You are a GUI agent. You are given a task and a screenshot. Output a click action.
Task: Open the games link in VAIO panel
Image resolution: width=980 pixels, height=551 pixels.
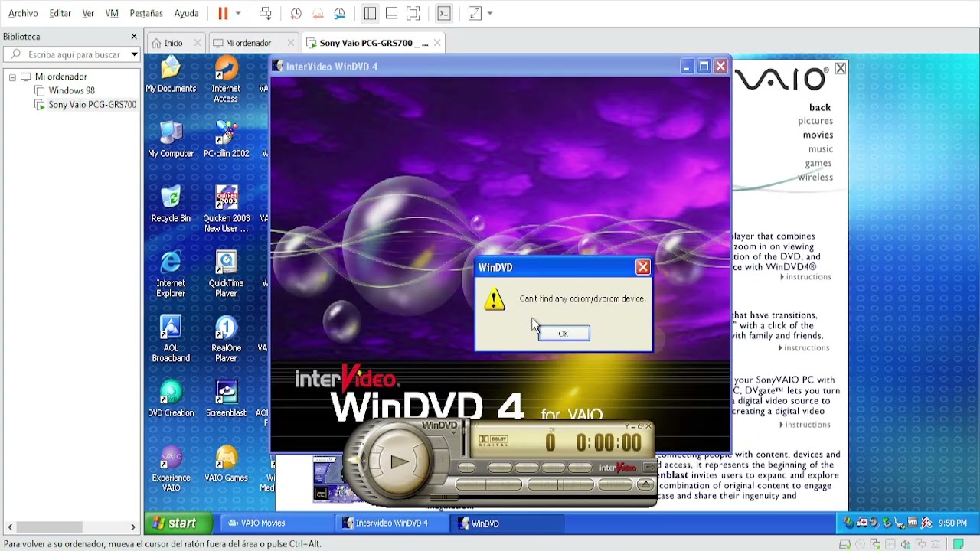pos(818,163)
